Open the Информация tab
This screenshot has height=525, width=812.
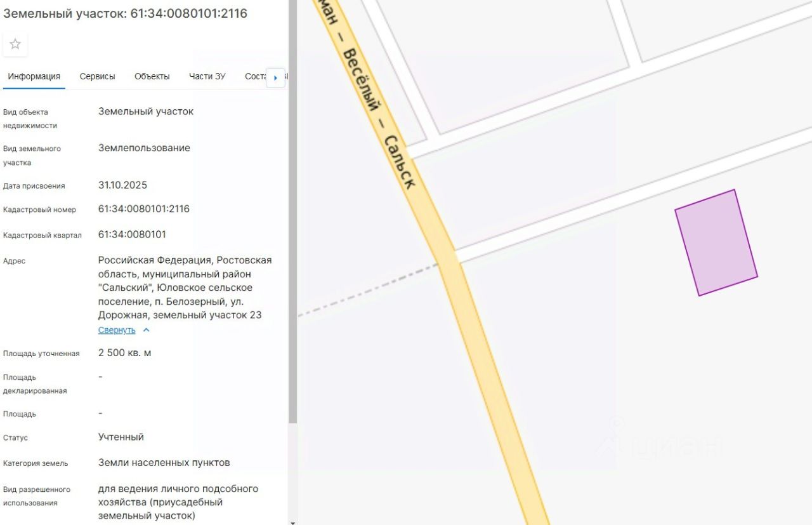(34, 76)
